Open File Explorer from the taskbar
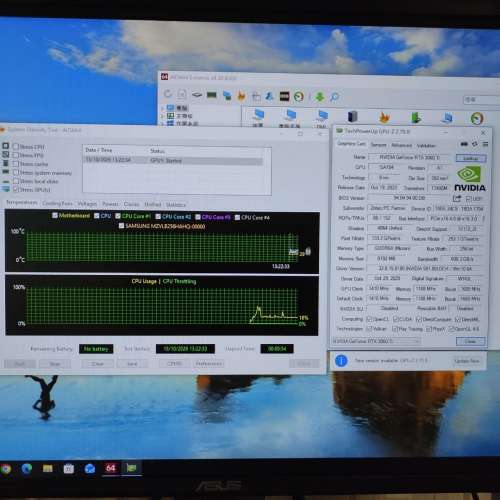 coord(48,469)
